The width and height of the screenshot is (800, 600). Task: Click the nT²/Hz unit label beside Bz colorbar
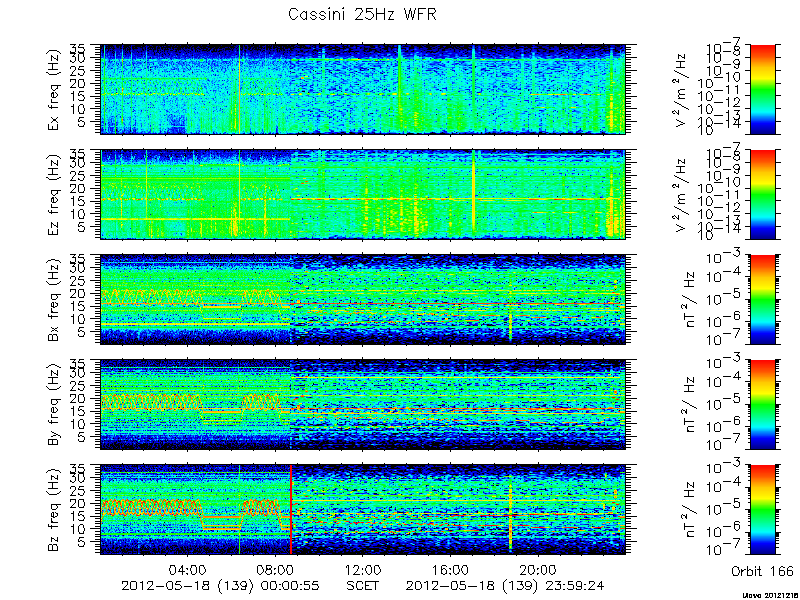(x=689, y=510)
